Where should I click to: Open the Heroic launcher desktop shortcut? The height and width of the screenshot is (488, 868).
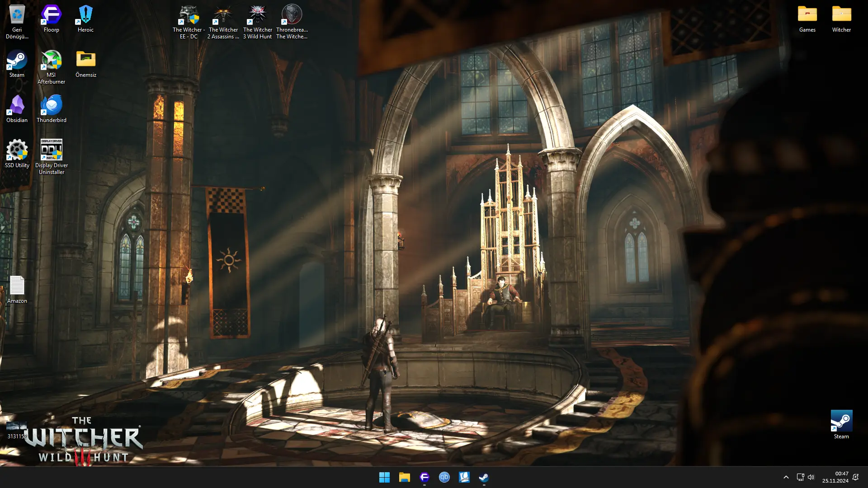[x=85, y=19]
